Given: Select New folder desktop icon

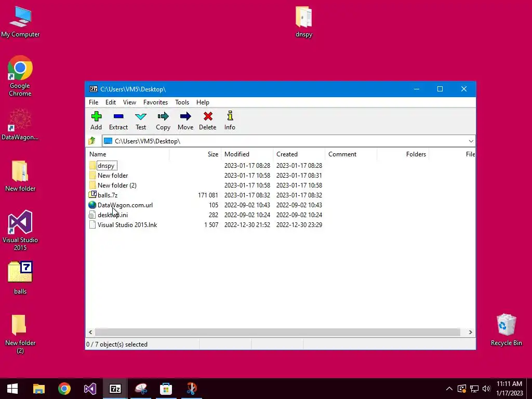Looking at the screenshot, I should pos(20,176).
